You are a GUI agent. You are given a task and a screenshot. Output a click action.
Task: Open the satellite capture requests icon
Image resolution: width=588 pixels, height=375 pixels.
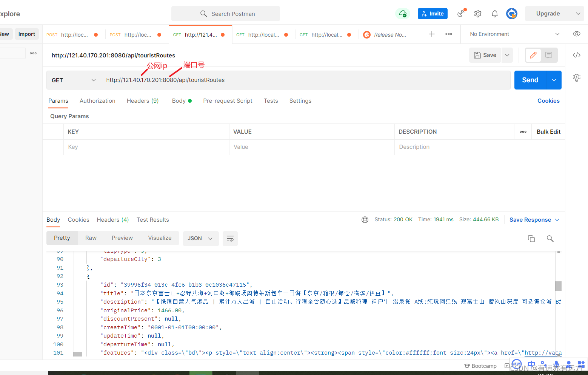point(461,14)
